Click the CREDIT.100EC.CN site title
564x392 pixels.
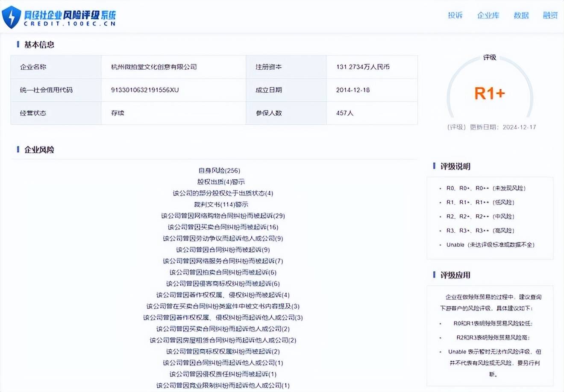70,24
